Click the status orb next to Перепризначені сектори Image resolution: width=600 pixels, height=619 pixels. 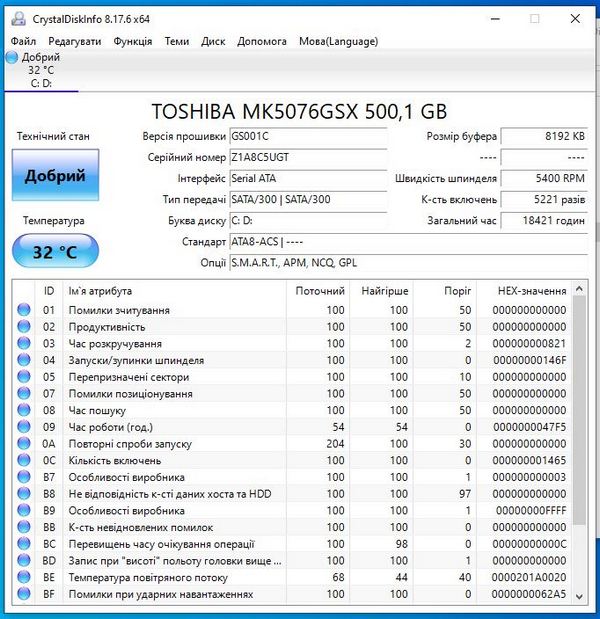click(x=24, y=377)
